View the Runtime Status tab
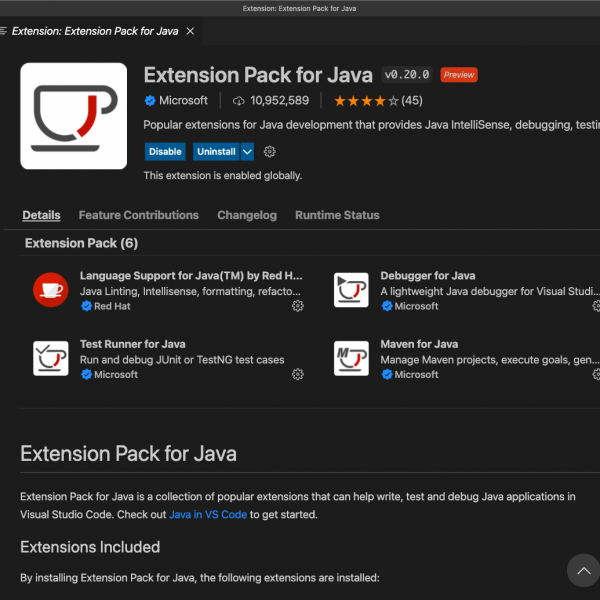Screen dimensions: 600x600 337,215
